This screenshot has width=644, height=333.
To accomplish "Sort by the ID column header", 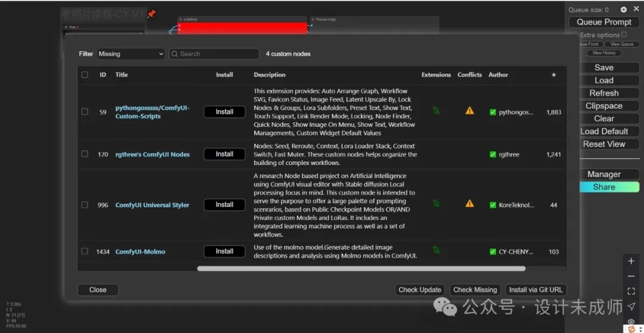I will [103, 74].
